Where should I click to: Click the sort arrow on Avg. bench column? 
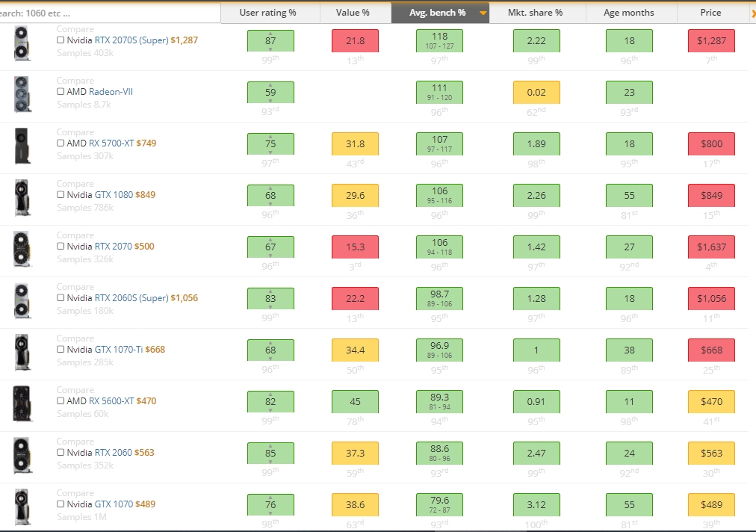483,13
